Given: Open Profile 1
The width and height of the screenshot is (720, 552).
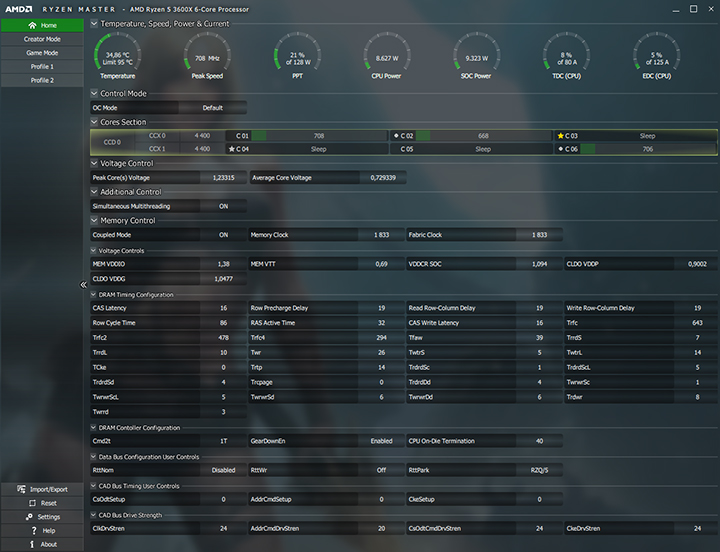Looking at the screenshot, I should pyautogui.click(x=42, y=67).
